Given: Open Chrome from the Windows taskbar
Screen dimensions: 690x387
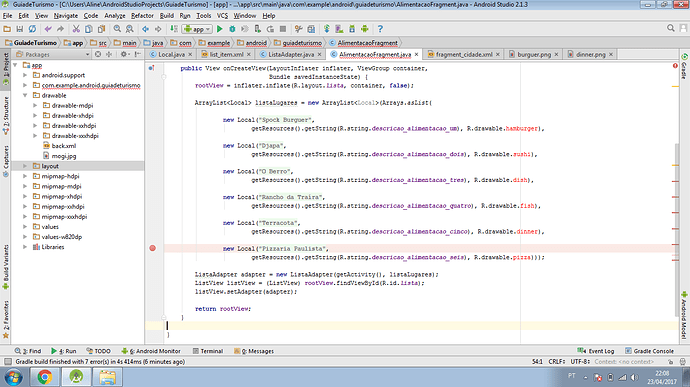Looking at the screenshot, I should [44, 377].
